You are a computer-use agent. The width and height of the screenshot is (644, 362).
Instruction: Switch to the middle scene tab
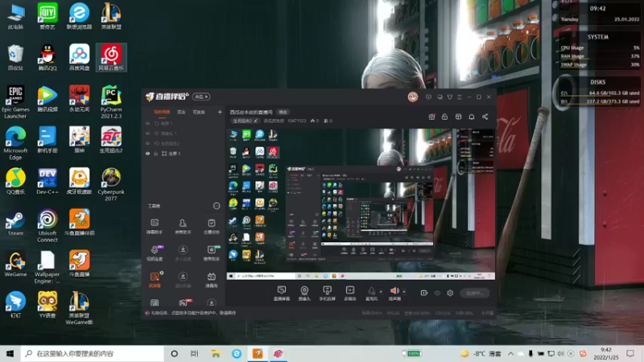point(181,112)
